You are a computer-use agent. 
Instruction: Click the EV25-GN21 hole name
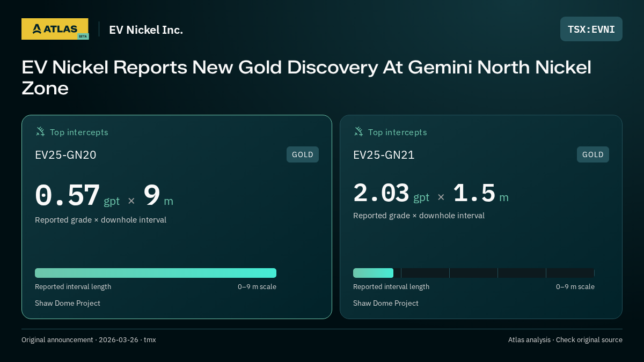[x=384, y=155]
